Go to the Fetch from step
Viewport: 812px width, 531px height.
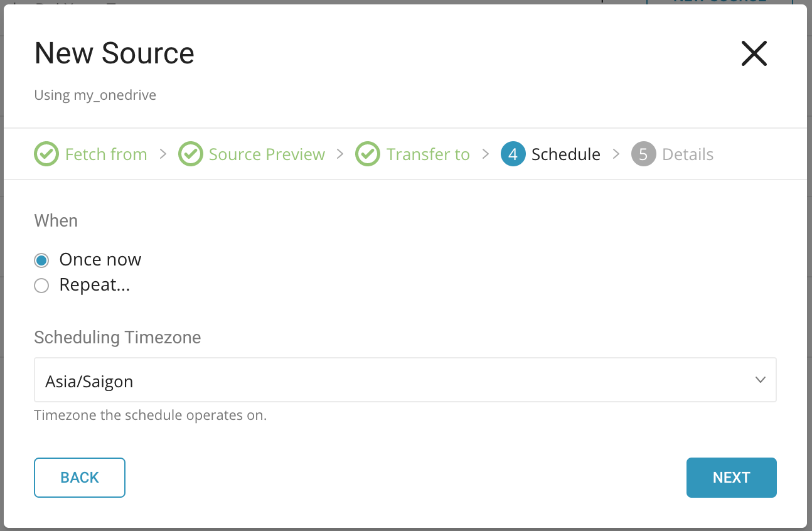(106, 154)
